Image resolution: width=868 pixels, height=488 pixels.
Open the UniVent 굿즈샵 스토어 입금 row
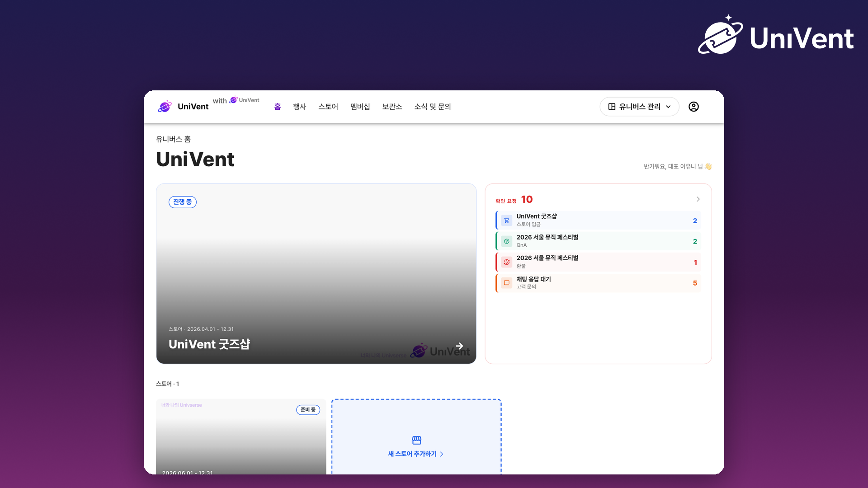[598, 220]
